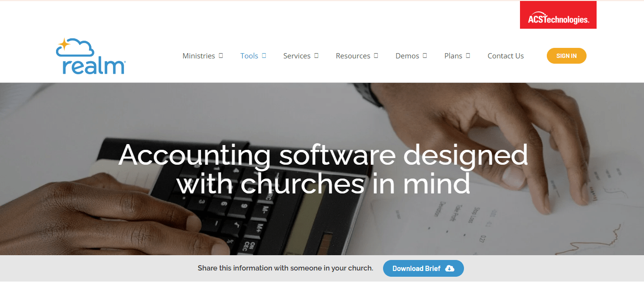644x282 pixels.
Task: Open the Resources menu
Action: 353,56
